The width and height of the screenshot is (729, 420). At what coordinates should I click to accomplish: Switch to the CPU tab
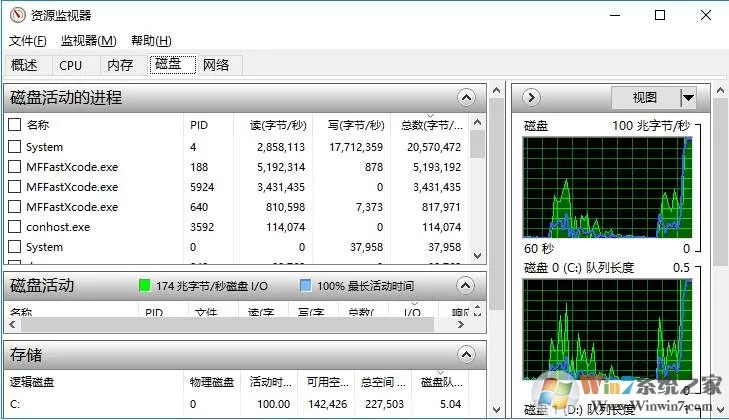pos(71,66)
